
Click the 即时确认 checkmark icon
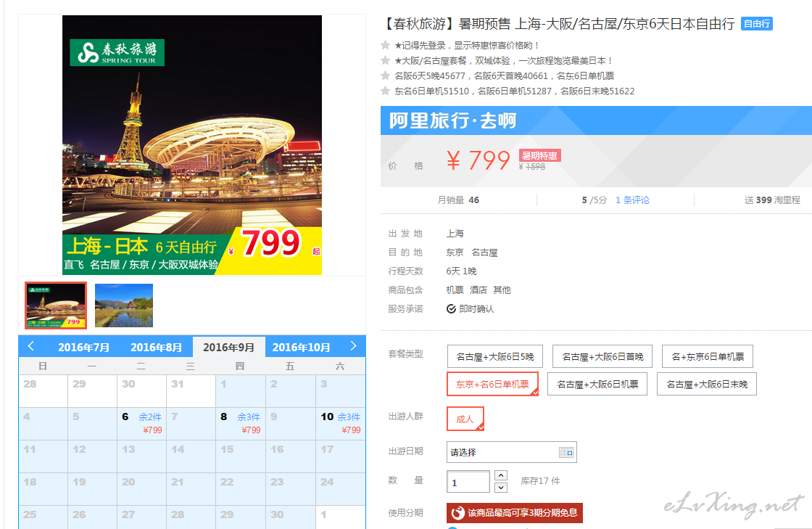click(x=451, y=309)
